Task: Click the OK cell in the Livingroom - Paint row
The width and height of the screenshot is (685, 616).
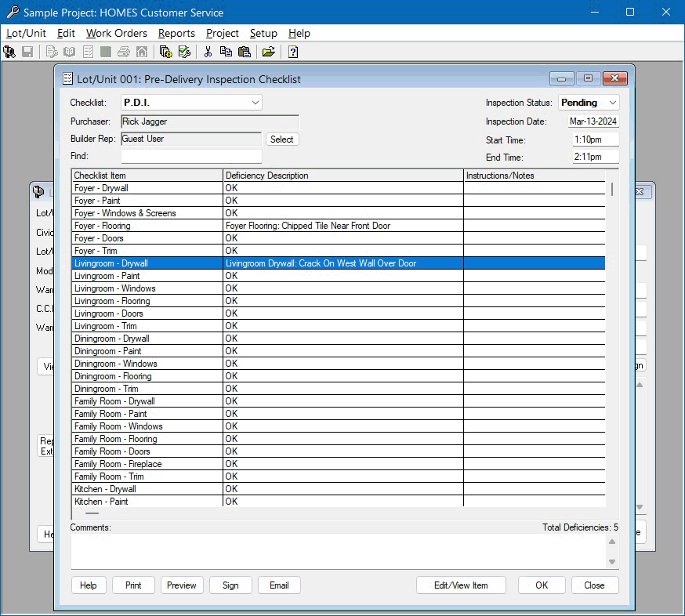Action: pos(343,276)
